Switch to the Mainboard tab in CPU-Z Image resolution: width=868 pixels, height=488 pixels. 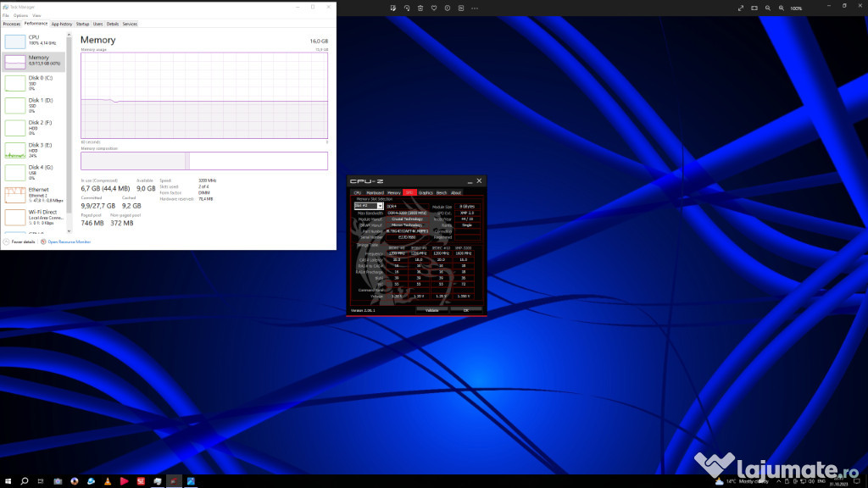point(375,192)
